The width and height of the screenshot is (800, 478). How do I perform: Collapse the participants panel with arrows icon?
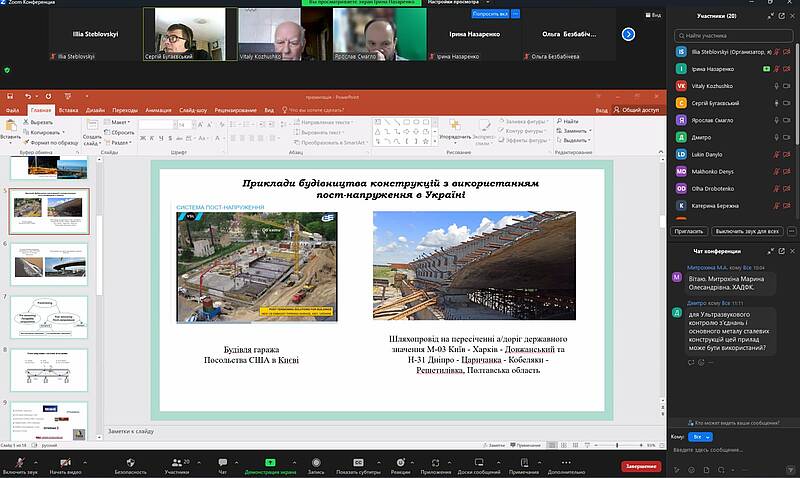[x=770, y=16]
